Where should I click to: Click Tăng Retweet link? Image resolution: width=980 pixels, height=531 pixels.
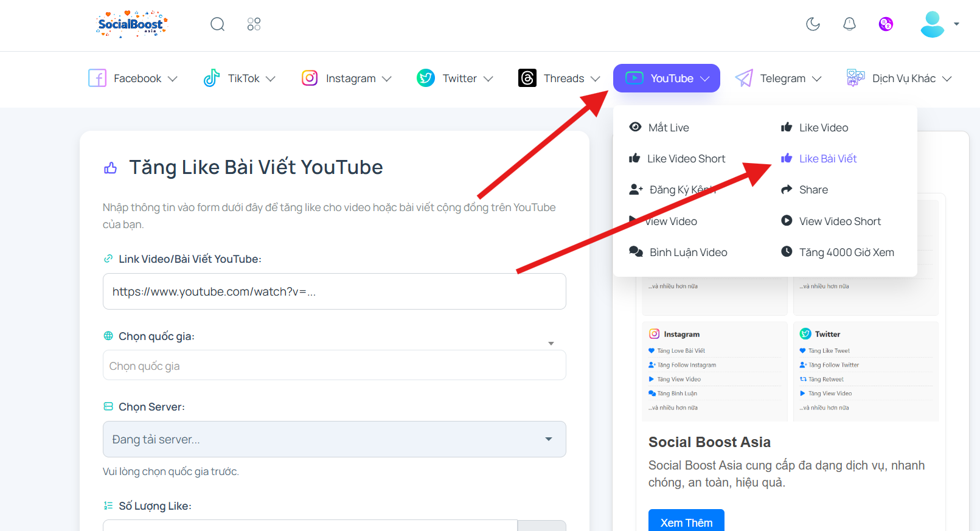point(826,380)
